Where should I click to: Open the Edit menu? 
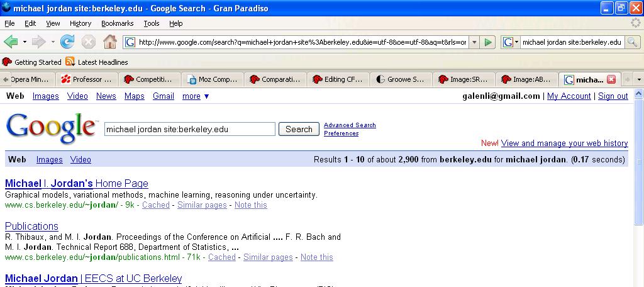pos(30,23)
